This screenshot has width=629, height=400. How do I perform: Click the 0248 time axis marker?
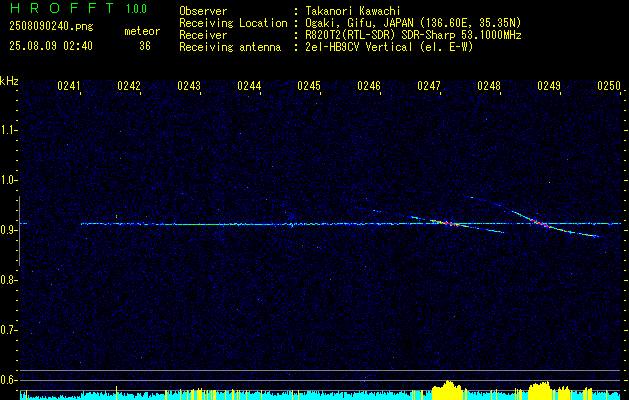489,86
